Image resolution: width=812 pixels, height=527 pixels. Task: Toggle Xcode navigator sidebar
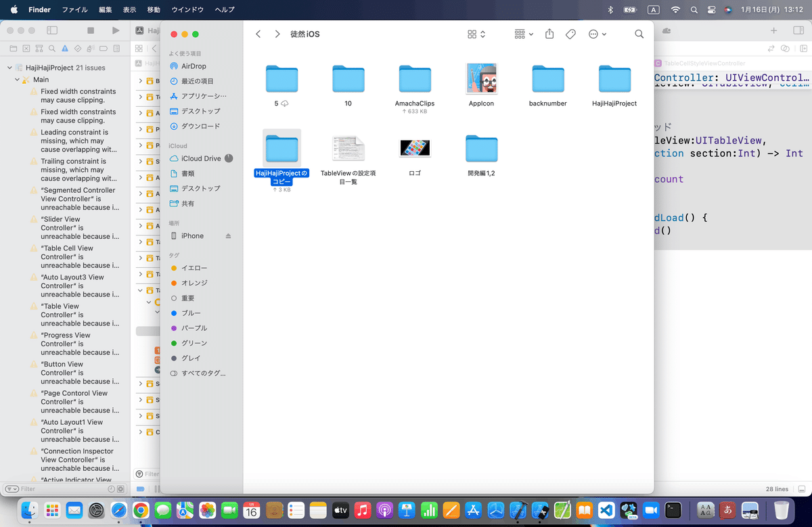tap(52, 30)
